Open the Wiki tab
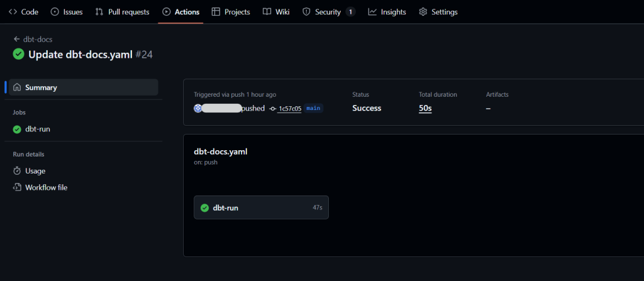Image resolution: width=644 pixels, height=281 pixels. coord(276,12)
